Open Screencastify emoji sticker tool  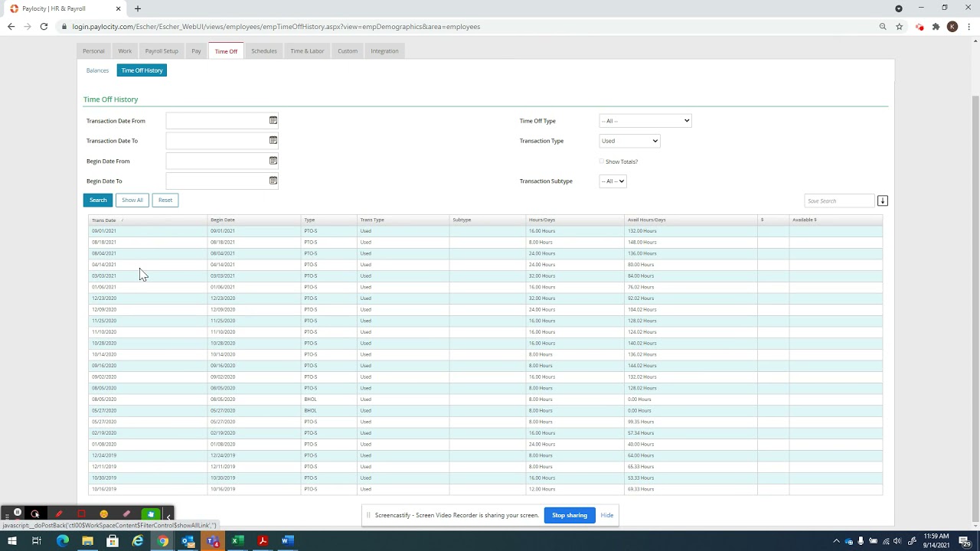click(104, 514)
